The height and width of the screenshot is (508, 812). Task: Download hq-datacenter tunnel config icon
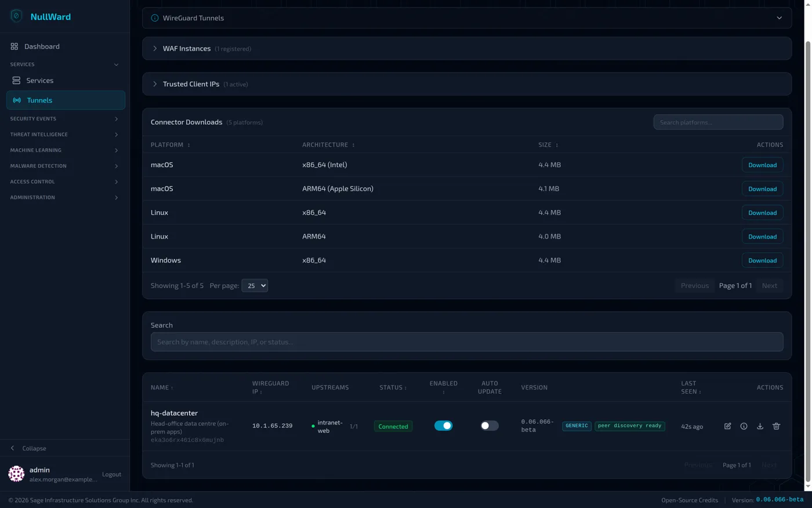click(760, 426)
